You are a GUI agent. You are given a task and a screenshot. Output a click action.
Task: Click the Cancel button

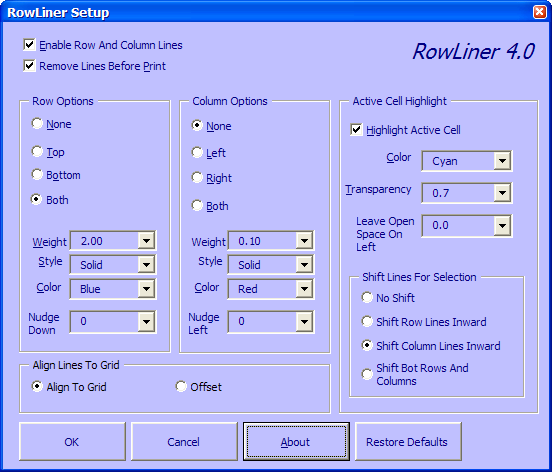[184, 441]
